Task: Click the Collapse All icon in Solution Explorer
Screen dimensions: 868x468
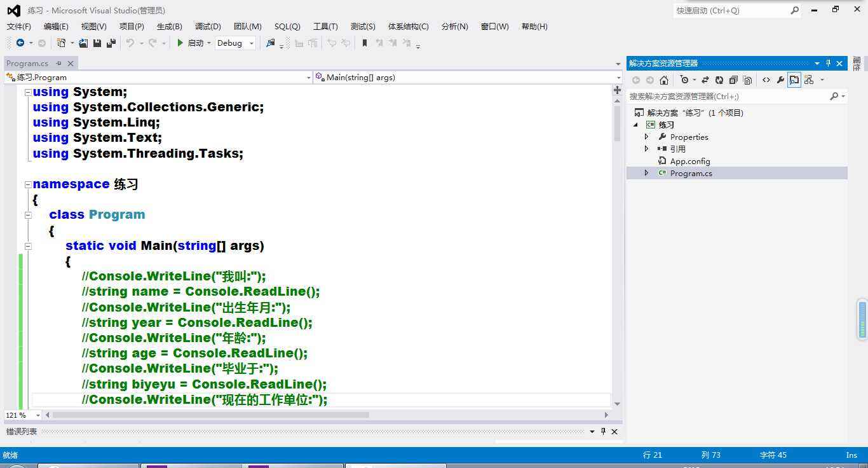Action: click(733, 80)
